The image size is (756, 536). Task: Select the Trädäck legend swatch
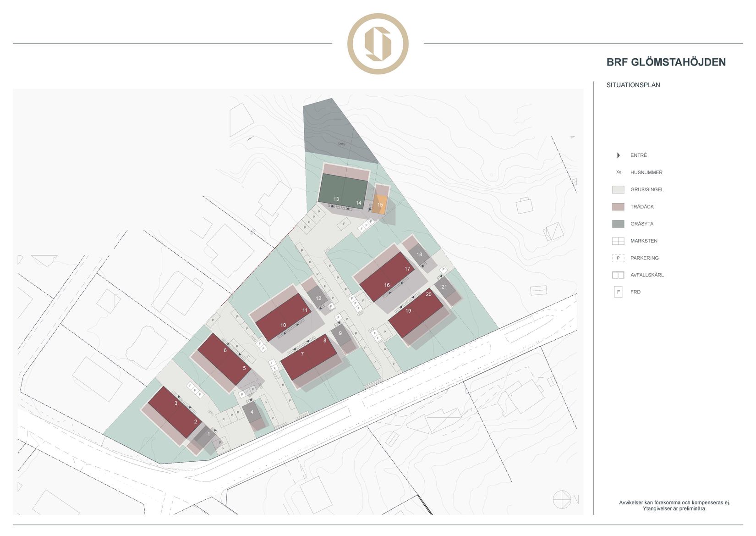pyautogui.click(x=618, y=207)
